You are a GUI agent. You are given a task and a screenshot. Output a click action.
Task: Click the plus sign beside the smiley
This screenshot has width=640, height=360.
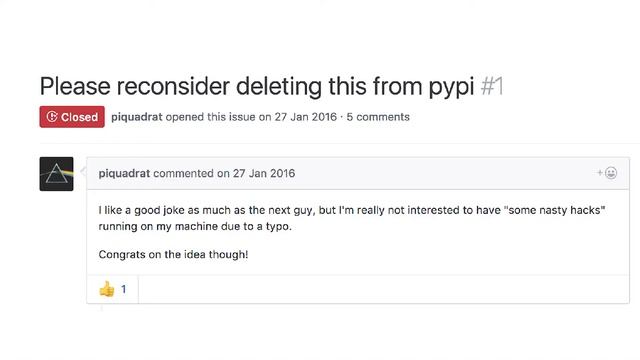[600, 173]
